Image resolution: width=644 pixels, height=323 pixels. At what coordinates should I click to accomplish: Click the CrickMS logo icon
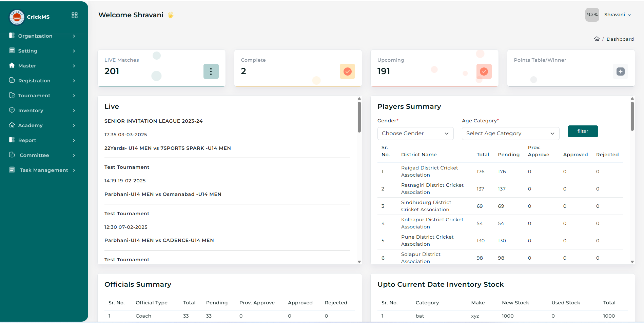(x=17, y=17)
